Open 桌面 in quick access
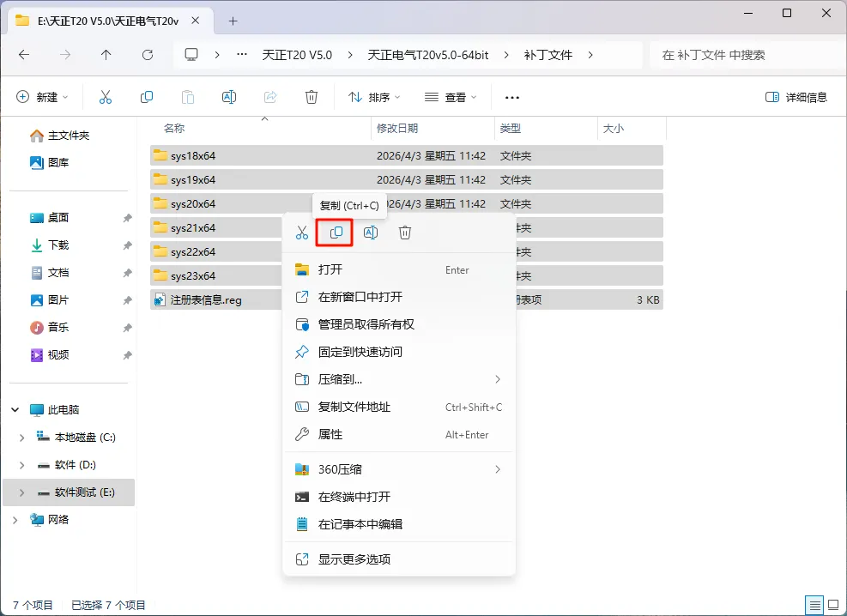This screenshot has height=616, width=847. point(58,218)
